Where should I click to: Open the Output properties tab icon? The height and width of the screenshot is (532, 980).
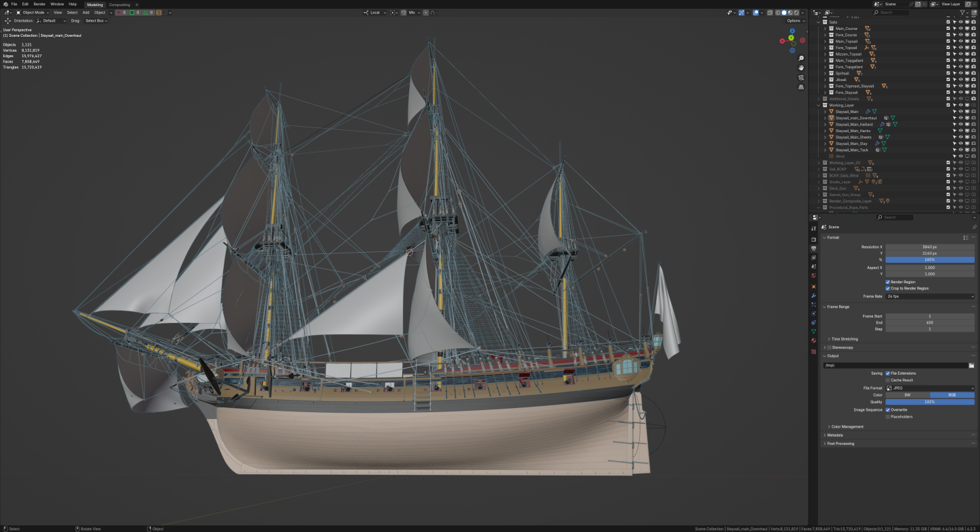point(813,249)
